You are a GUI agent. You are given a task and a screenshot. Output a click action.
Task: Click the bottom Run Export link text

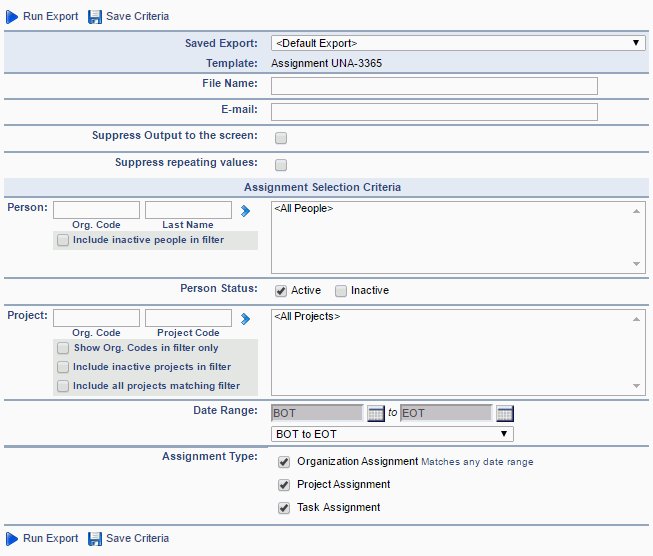50,538
